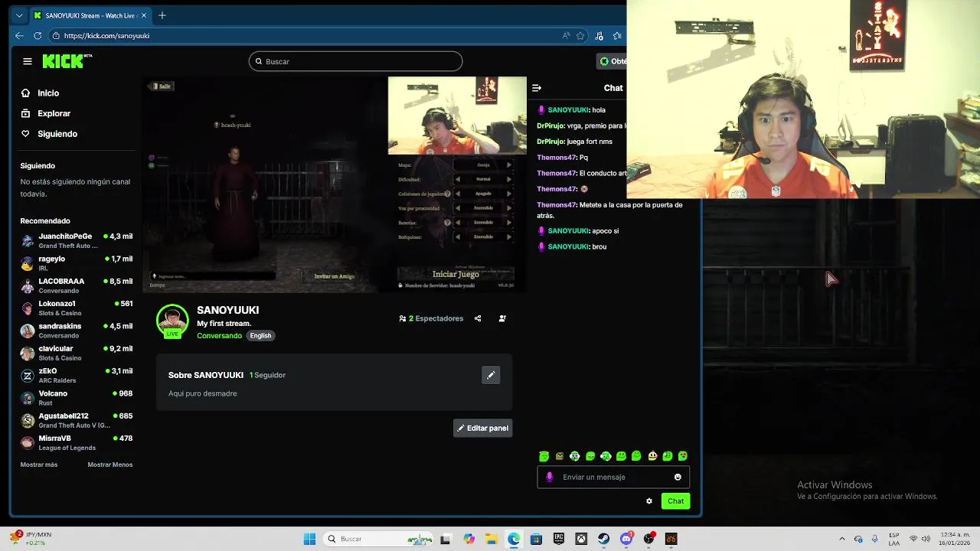Screen dimensions: 980x551
Task: Click the Agustabell212 channel avatar
Action: point(28,421)
